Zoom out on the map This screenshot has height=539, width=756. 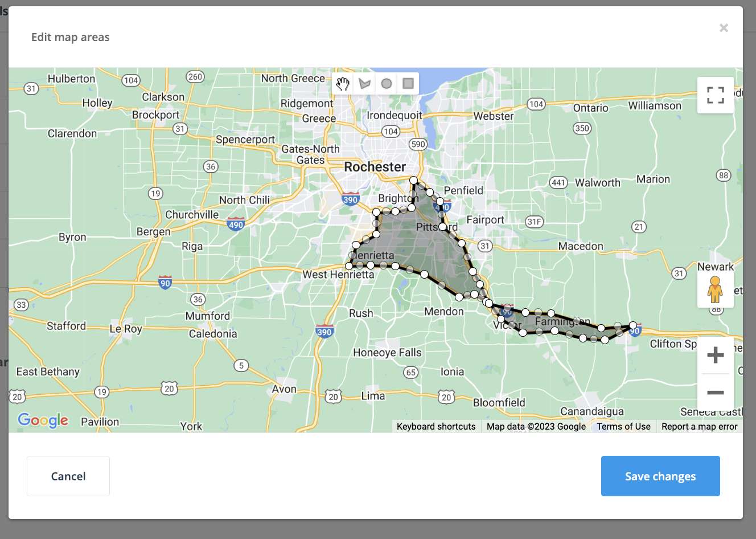[x=716, y=393]
